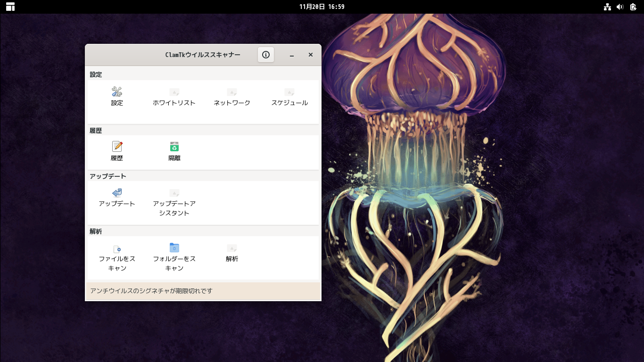Minimize the ClamTk window
This screenshot has height=362, width=644.
tap(292, 55)
